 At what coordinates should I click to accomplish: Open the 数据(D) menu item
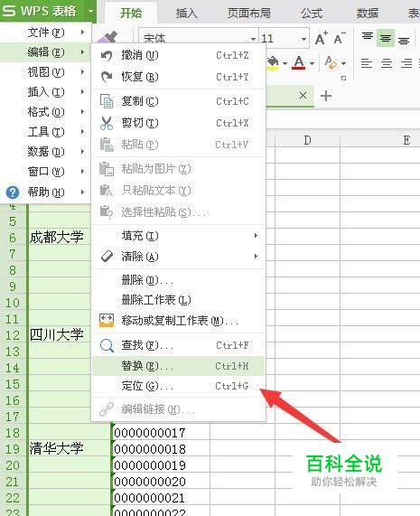point(45,152)
